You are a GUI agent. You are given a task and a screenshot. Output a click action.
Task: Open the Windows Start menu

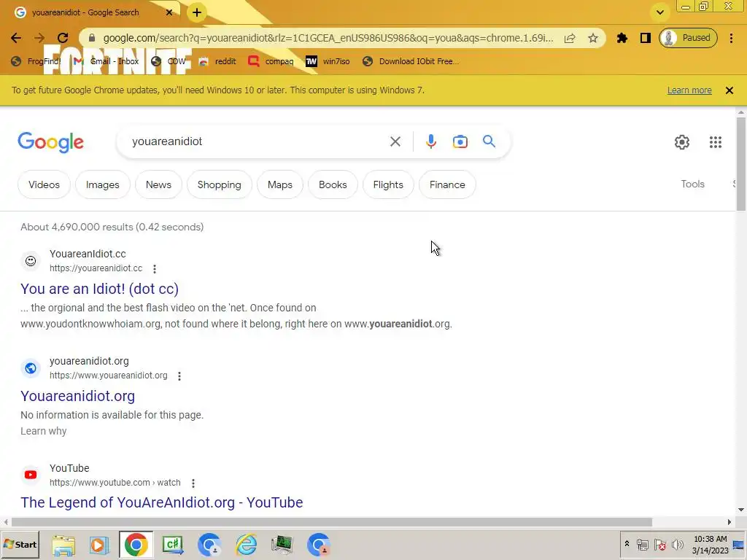click(20, 545)
